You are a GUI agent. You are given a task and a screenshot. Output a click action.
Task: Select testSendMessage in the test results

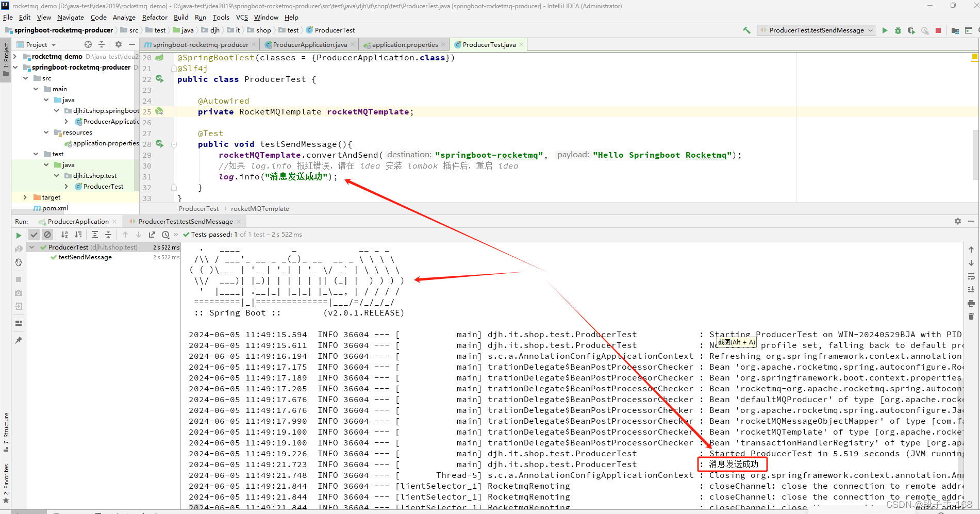tap(85, 257)
